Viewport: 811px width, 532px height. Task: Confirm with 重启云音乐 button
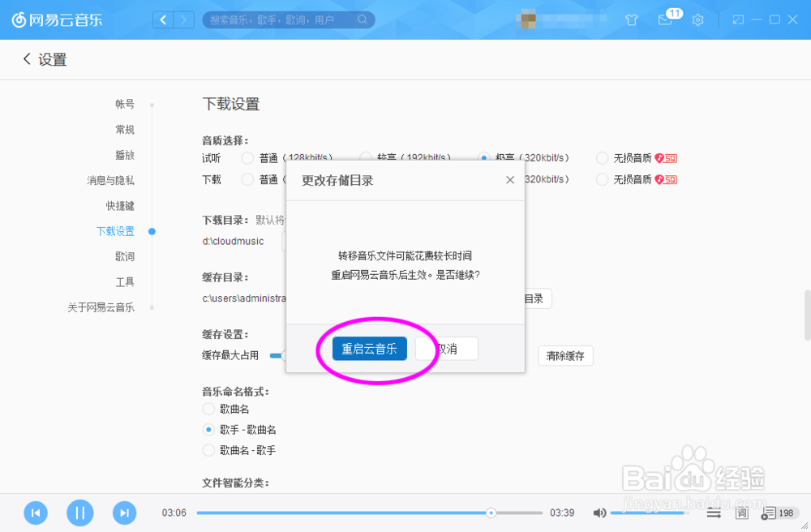tap(369, 349)
